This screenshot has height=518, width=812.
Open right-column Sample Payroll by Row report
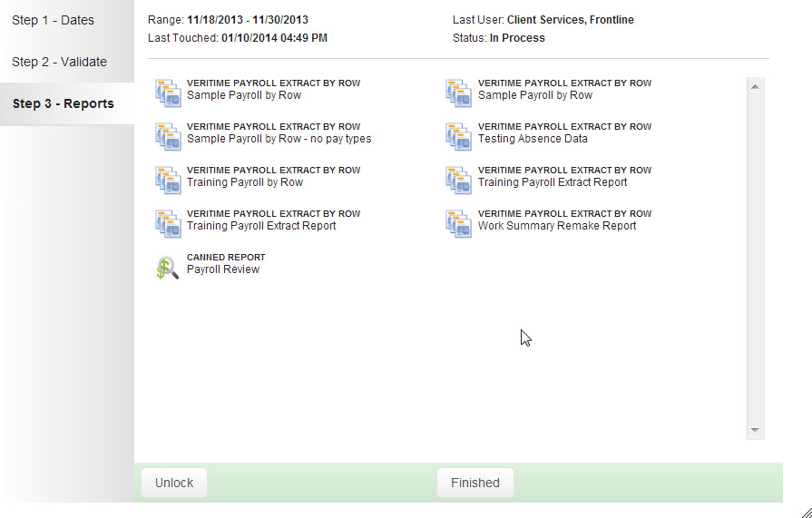pyautogui.click(x=535, y=95)
